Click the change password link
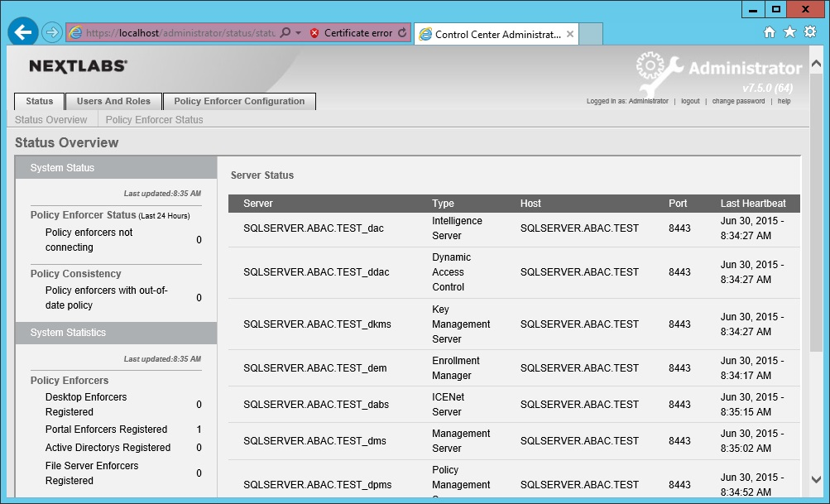 click(x=738, y=101)
